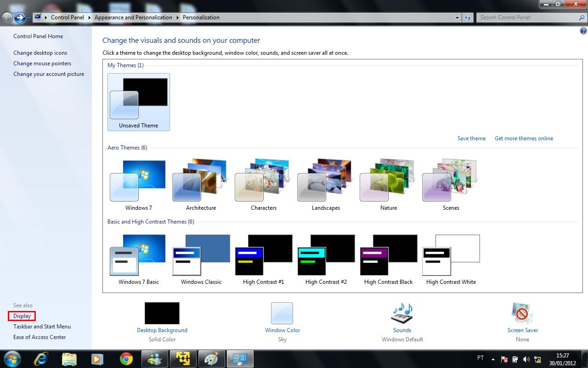This screenshot has width=588, height=368.
Task: Click the Control Panel breadcrumb
Action: tap(68, 17)
